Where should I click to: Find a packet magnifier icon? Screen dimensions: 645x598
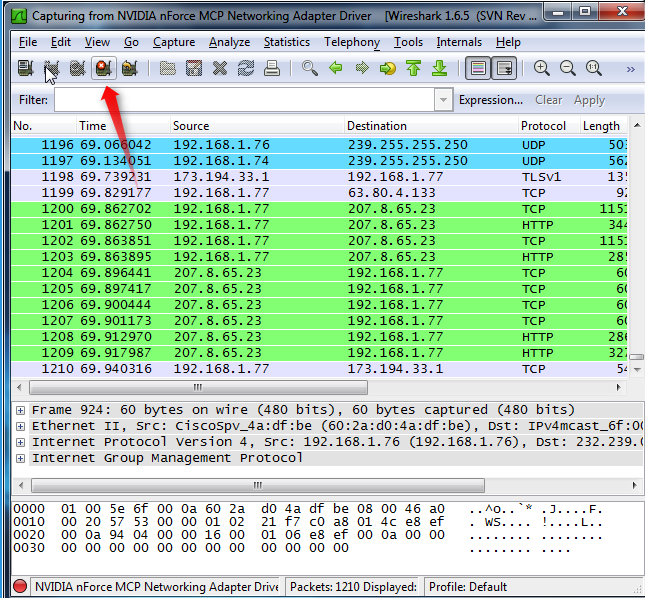[x=310, y=68]
